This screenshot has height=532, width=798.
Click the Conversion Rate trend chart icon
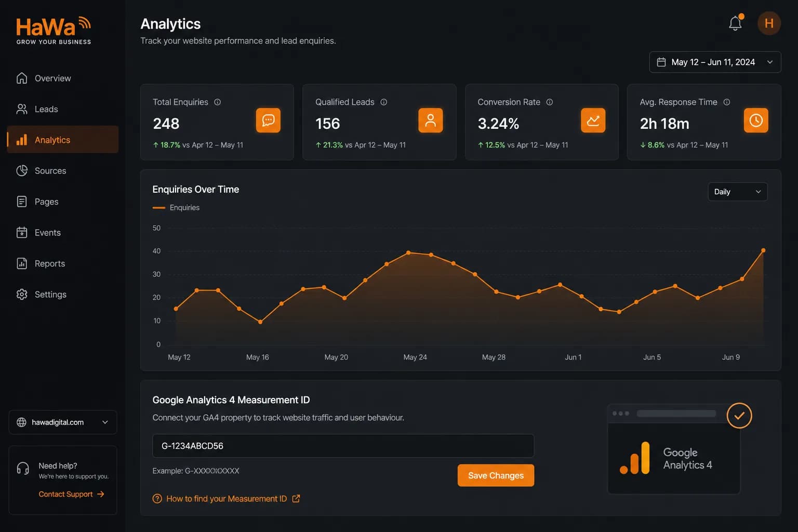click(x=593, y=121)
